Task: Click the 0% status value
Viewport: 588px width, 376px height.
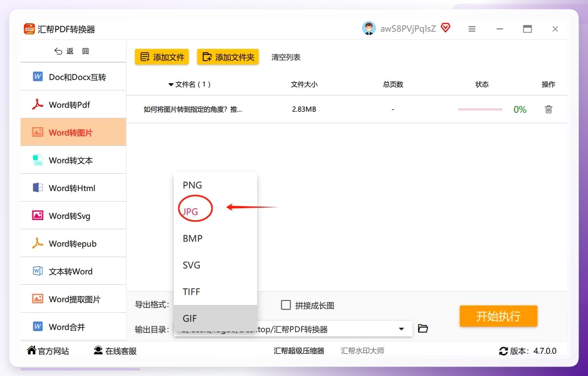Action: (520, 109)
